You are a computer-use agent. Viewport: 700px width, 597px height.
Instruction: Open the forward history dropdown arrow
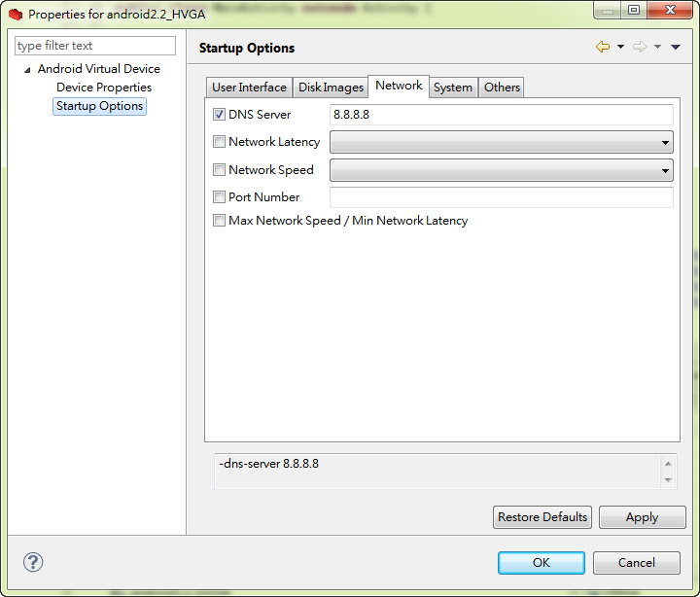657,47
